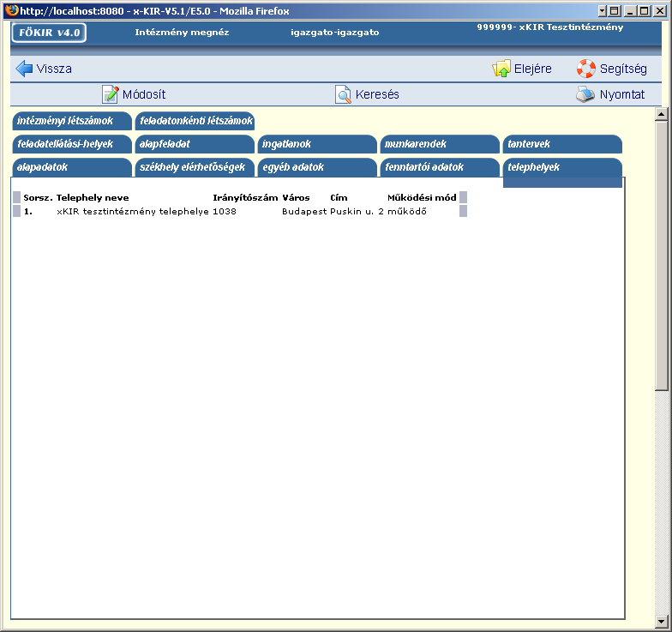Open search with Keresés link

(x=377, y=94)
